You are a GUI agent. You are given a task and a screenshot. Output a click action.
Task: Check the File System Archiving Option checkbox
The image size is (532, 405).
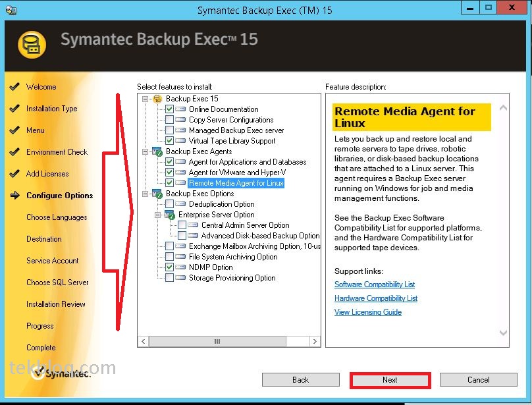(x=169, y=257)
